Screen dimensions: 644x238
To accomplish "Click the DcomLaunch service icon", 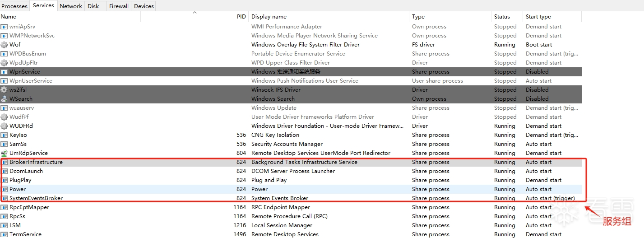I will pyautogui.click(x=5, y=171).
